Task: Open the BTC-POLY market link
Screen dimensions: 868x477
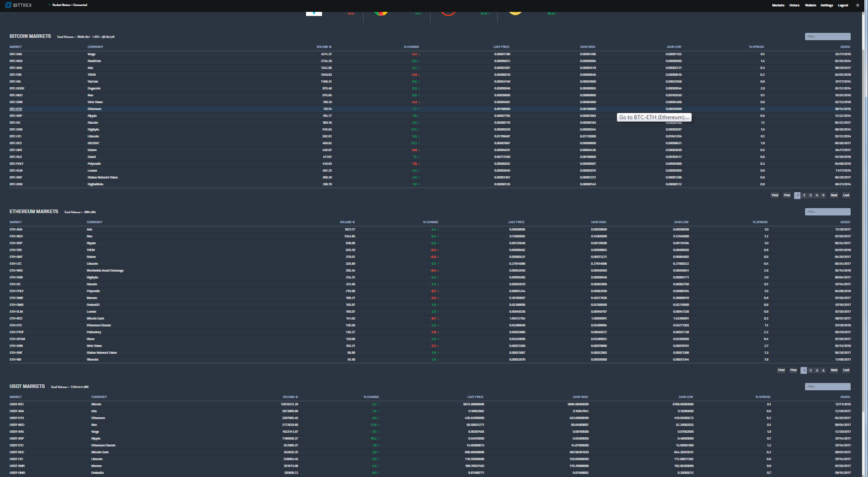Action: [16, 164]
